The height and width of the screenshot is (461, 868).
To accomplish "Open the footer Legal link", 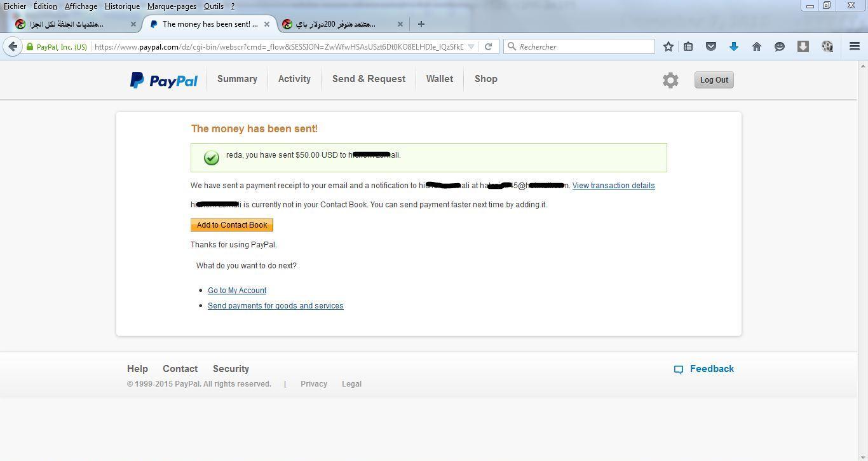I will (351, 384).
